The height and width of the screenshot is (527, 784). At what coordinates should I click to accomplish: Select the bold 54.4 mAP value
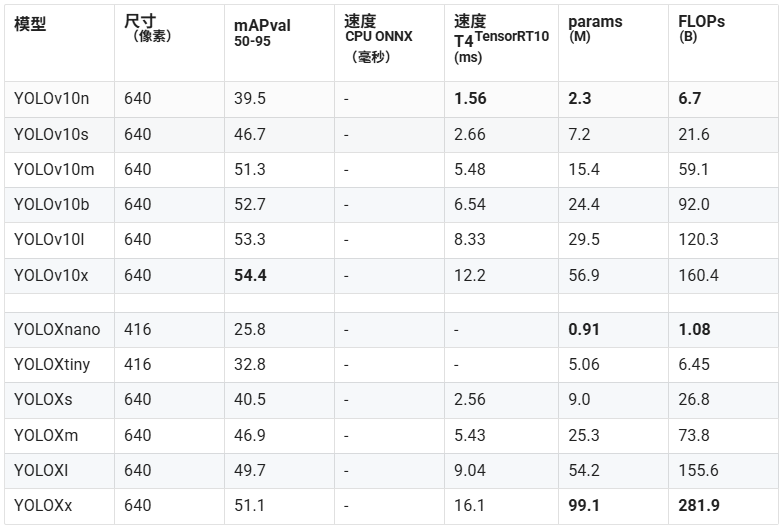click(x=250, y=276)
